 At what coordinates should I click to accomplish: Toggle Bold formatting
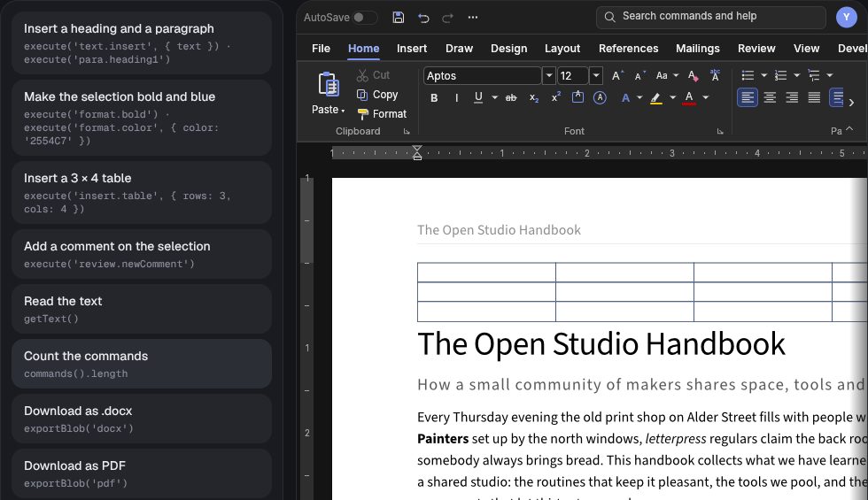(x=434, y=98)
